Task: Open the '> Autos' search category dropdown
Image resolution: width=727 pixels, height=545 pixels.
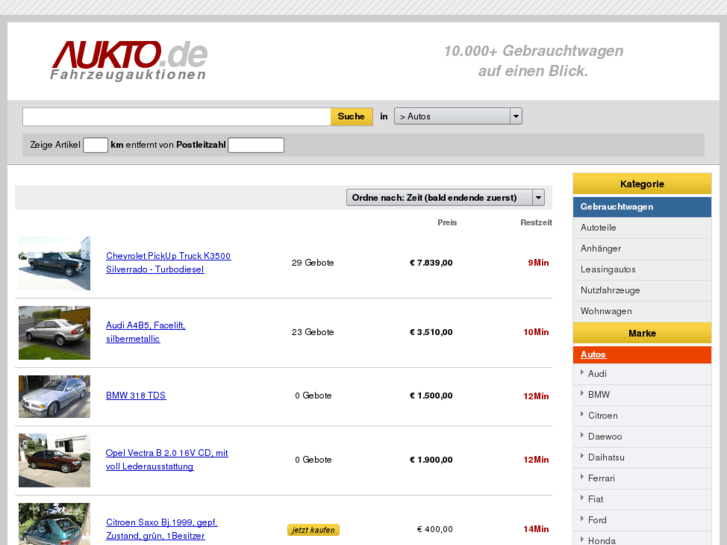Action: point(458,116)
